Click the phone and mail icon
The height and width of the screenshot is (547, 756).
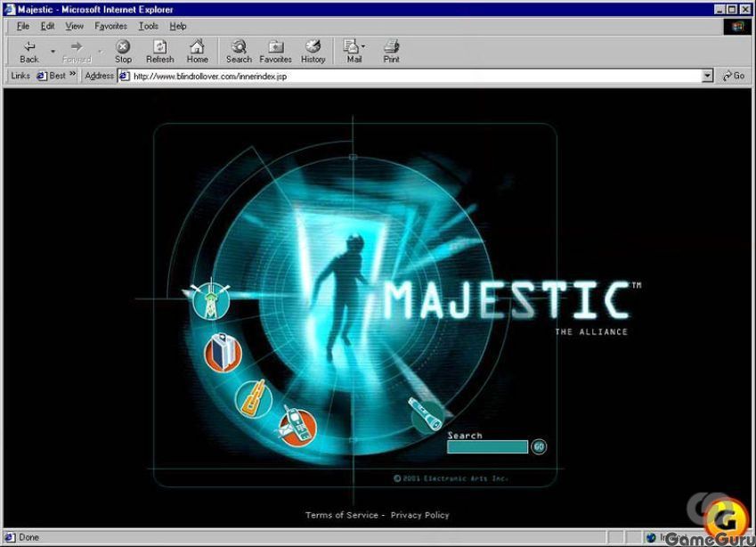coord(297,427)
